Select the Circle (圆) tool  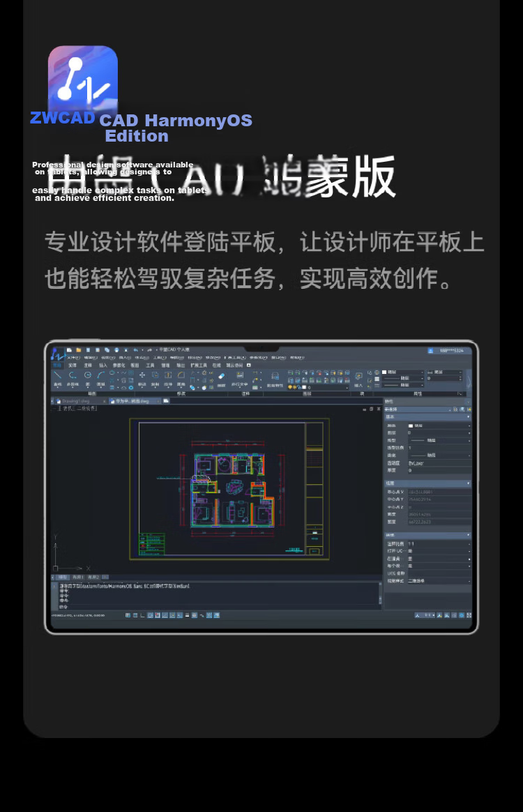click(87, 379)
